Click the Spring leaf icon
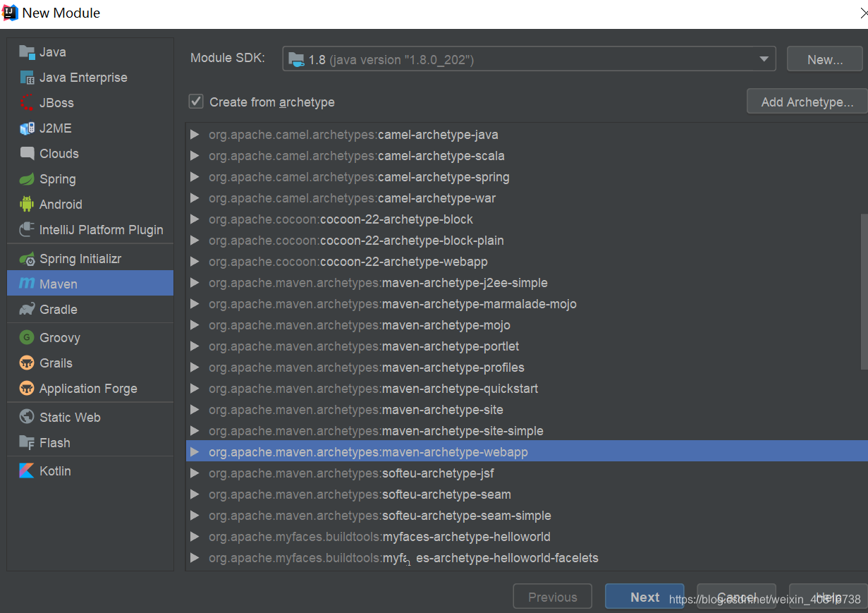The height and width of the screenshot is (613, 868). (x=27, y=179)
